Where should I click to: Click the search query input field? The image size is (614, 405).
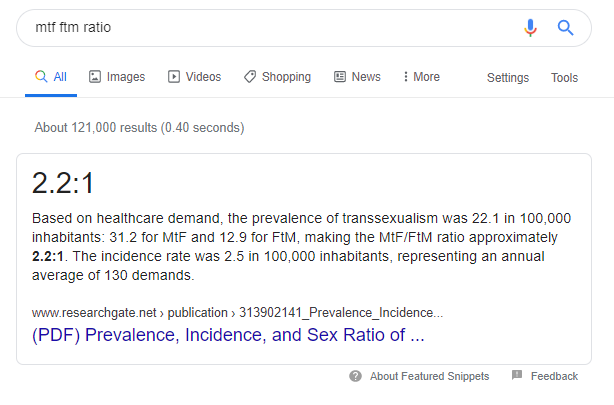[x=260, y=28]
